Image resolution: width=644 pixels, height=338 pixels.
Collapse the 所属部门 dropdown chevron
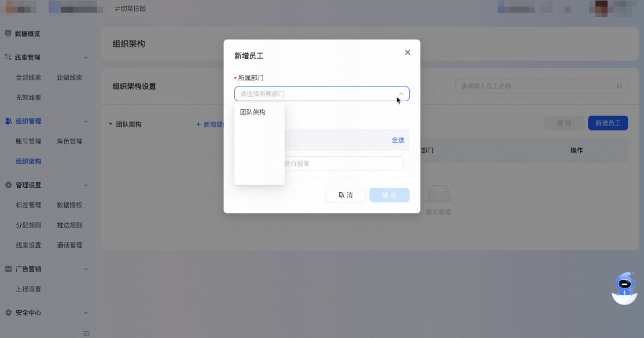pyautogui.click(x=400, y=94)
